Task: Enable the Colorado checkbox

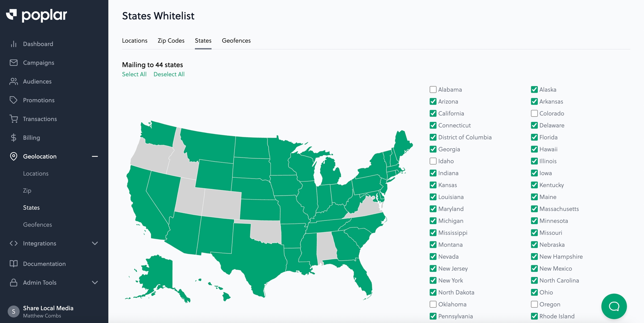Action: [534, 113]
